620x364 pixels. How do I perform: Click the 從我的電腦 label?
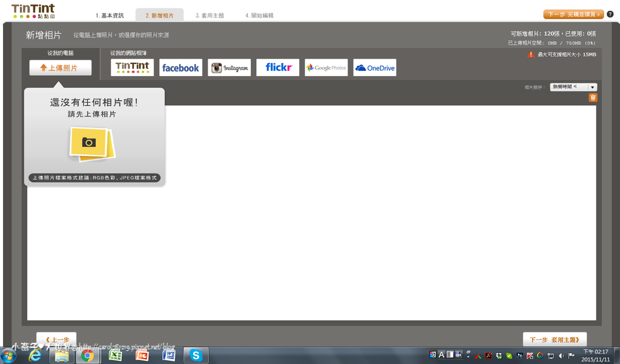[x=60, y=53]
